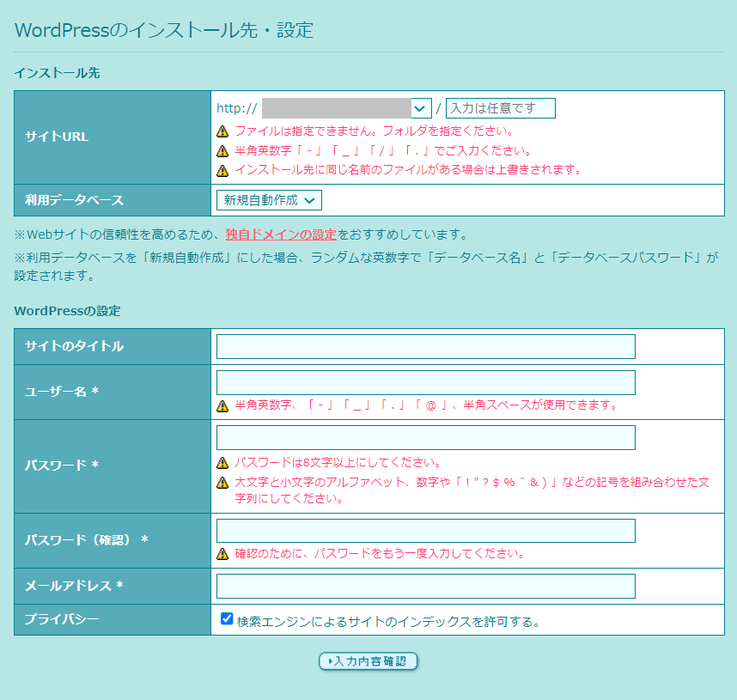
Task: Click the warning icon for password length rule
Action: 223,460
